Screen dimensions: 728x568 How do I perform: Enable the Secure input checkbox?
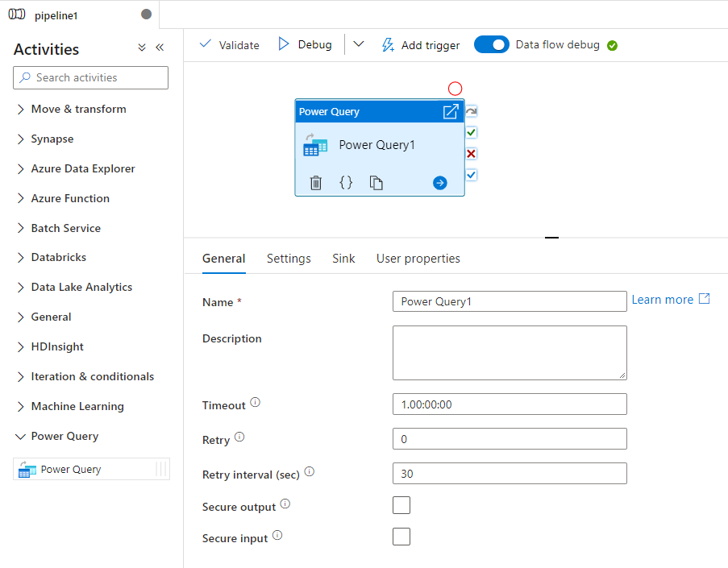click(x=401, y=537)
